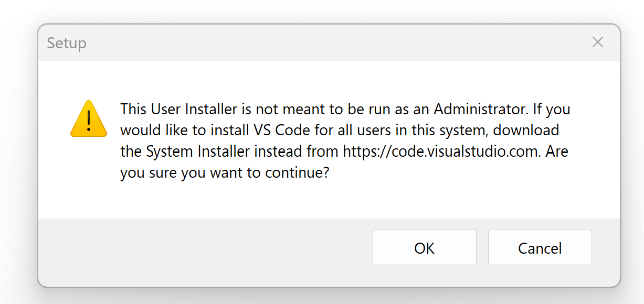Select the exclamation mark warning symbol
Screen dimensions: 644x304
[x=88, y=122]
